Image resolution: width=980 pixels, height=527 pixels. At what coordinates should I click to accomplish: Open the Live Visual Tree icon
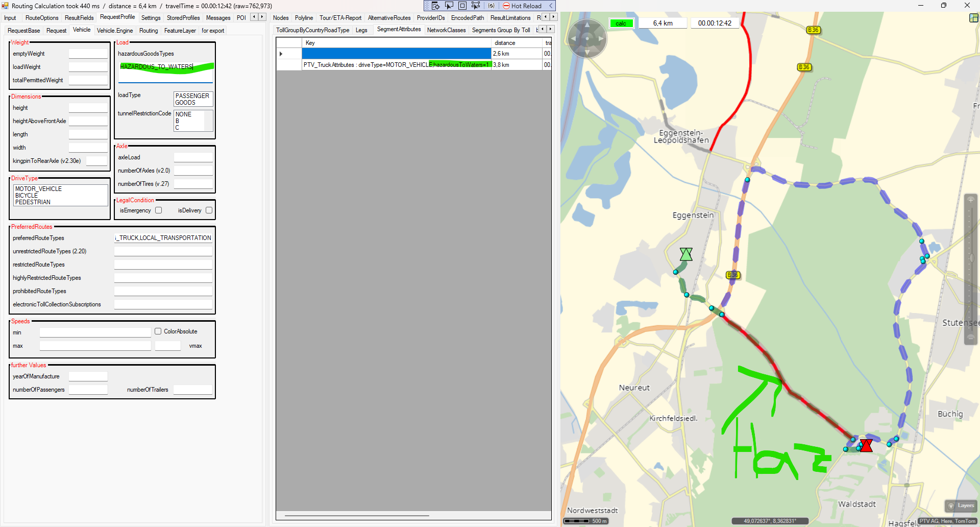point(435,6)
